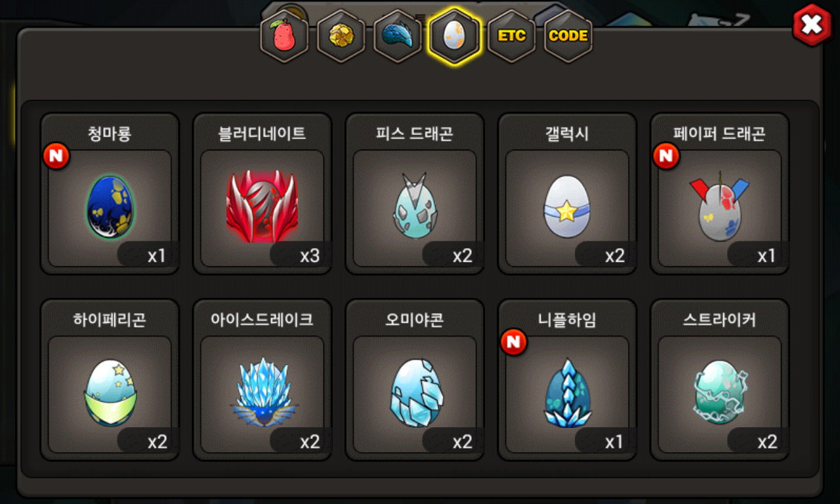Image resolution: width=840 pixels, height=504 pixels.
Task: Click the N badge on 니플하임
Action: [514, 342]
